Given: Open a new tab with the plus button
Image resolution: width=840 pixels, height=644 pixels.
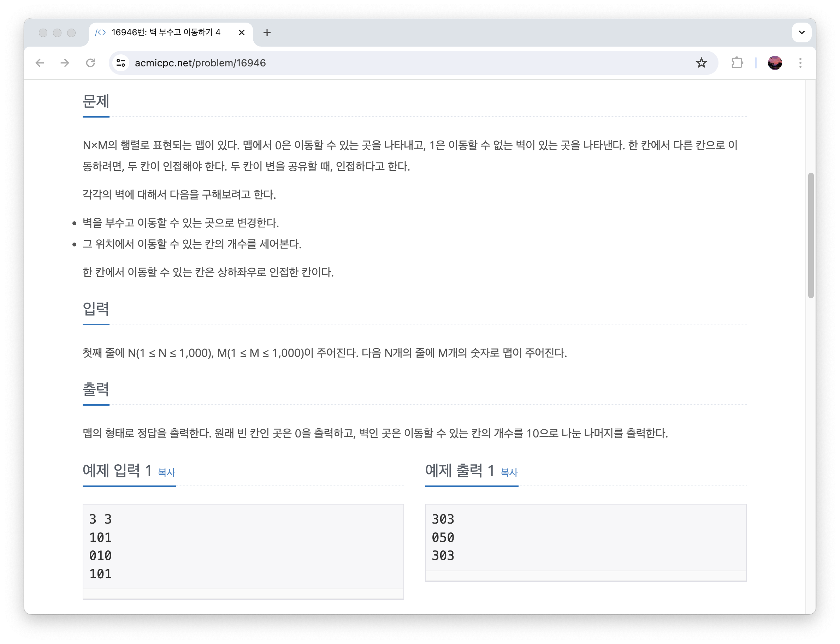Looking at the screenshot, I should pos(267,32).
